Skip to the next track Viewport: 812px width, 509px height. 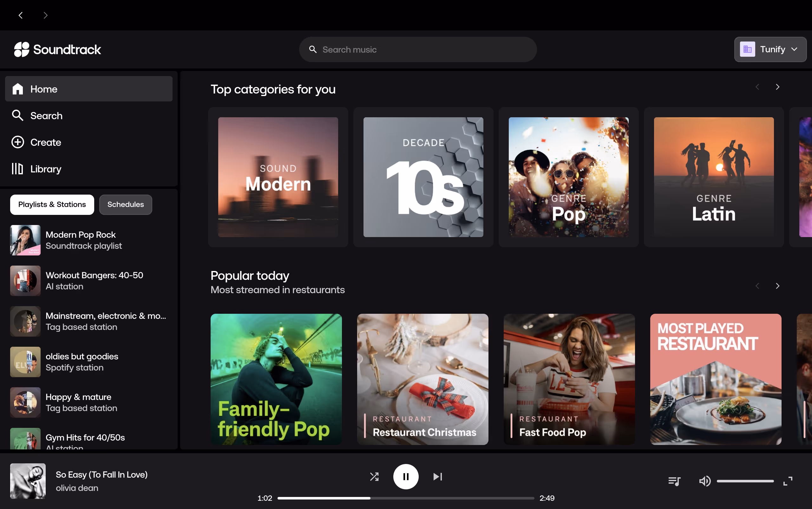click(437, 477)
